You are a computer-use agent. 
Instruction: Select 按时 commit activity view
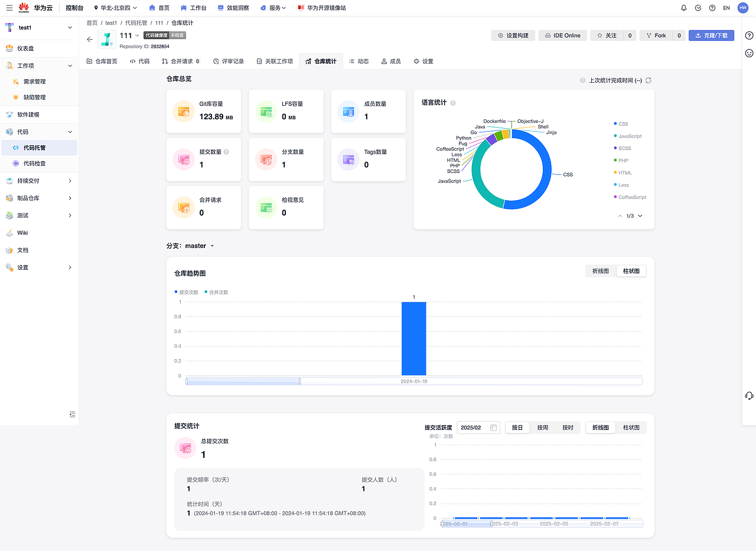tap(568, 428)
